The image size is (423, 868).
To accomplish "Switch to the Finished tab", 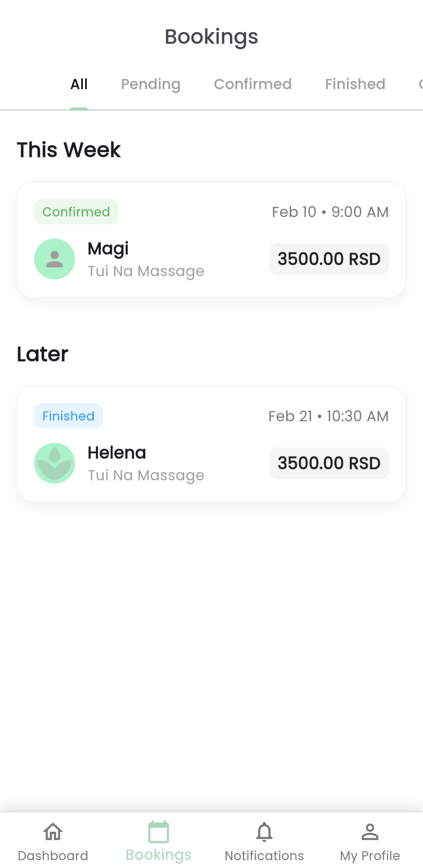I will [355, 84].
